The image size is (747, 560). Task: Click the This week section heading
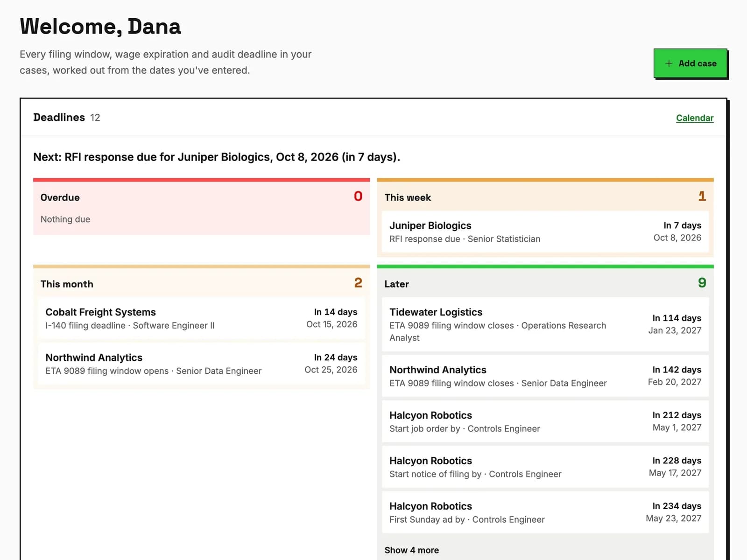[x=407, y=197]
